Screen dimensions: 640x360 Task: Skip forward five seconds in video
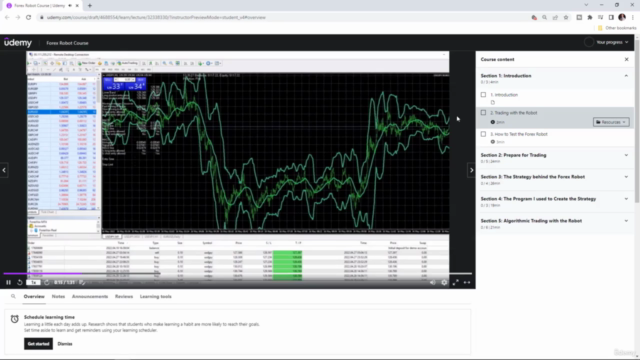pyautogui.click(x=47, y=282)
